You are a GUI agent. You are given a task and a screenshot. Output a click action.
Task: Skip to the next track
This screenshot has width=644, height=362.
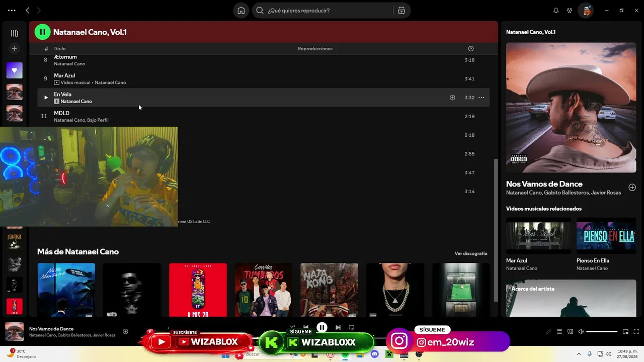click(338, 327)
